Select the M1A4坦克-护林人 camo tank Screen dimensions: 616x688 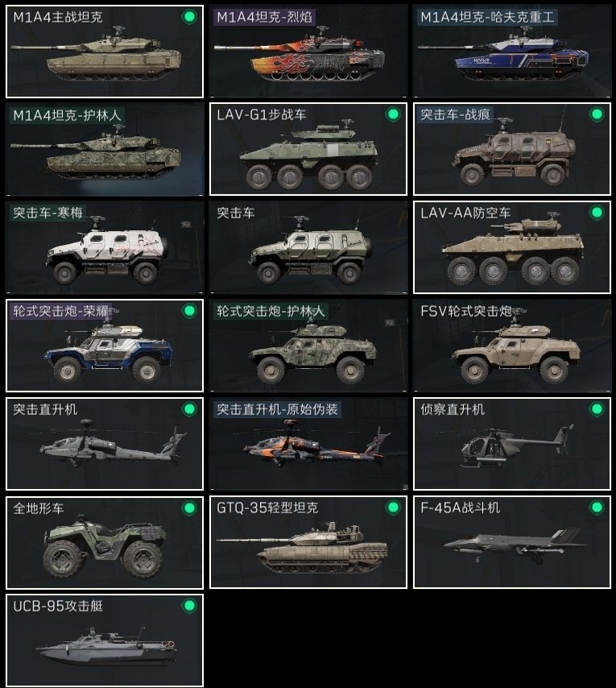[x=105, y=149]
